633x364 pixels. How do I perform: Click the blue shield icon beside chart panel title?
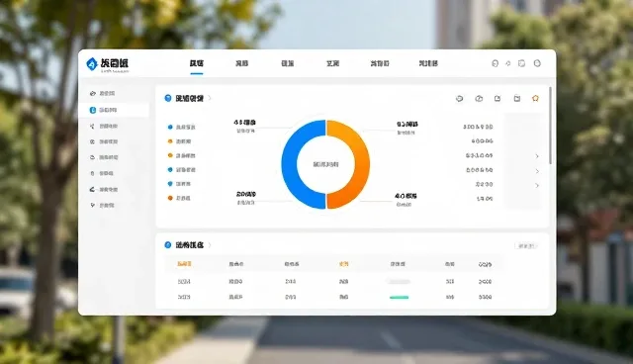pos(168,98)
